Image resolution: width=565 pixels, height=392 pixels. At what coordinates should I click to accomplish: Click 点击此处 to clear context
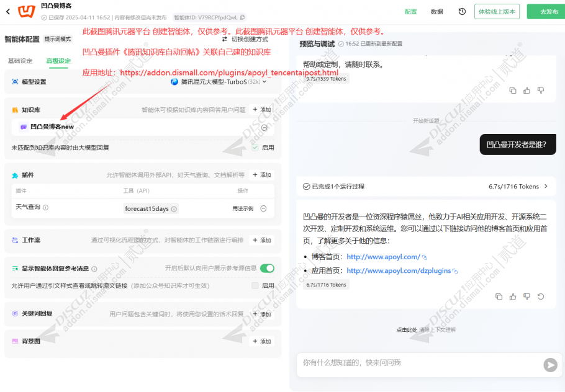tap(407, 330)
